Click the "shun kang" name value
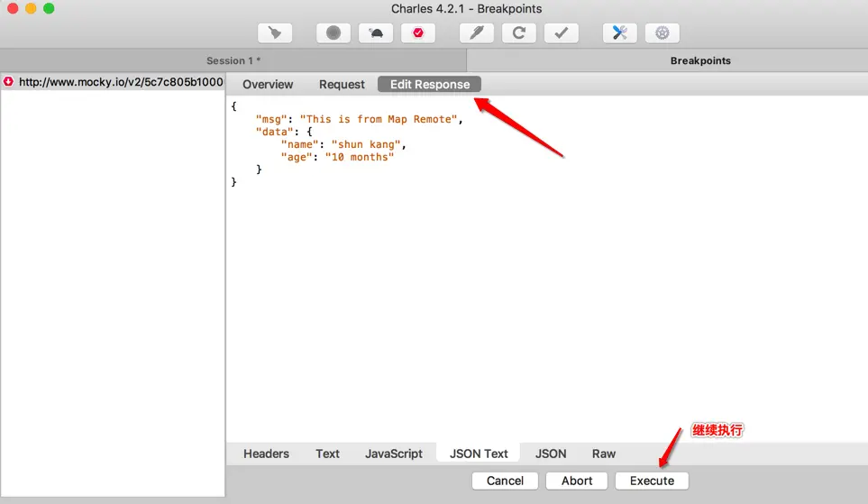The width and height of the screenshot is (868, 504). point(365,144)
